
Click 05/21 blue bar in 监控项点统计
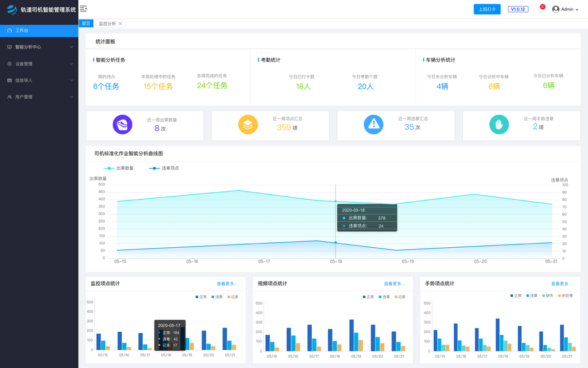pyautogui.click(x=225, y=339)
